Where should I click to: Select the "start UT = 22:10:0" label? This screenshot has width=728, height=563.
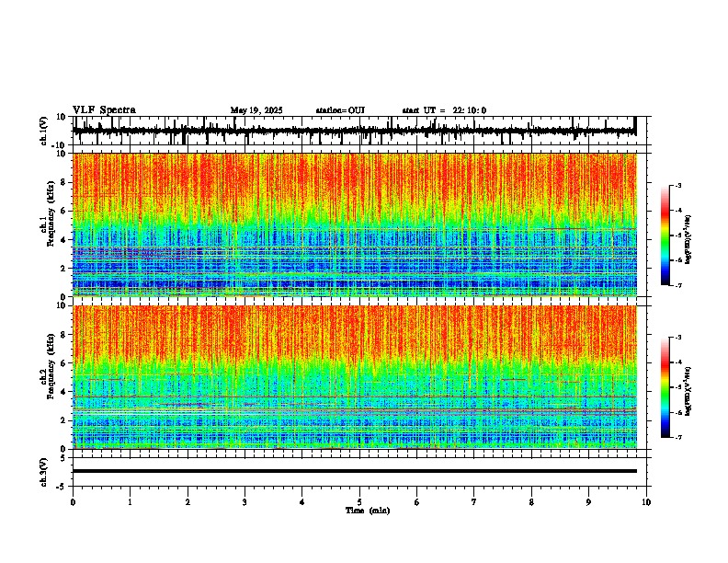444,110
